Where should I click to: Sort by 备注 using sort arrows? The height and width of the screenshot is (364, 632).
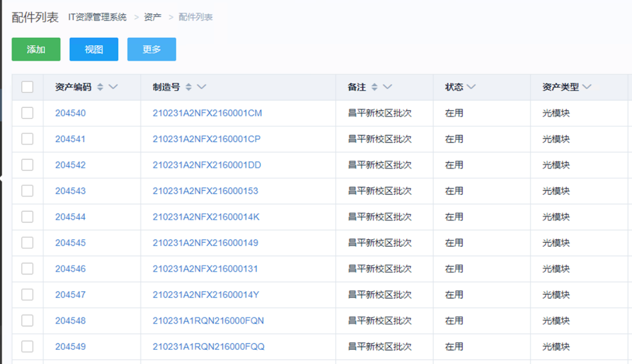(374, 87)
